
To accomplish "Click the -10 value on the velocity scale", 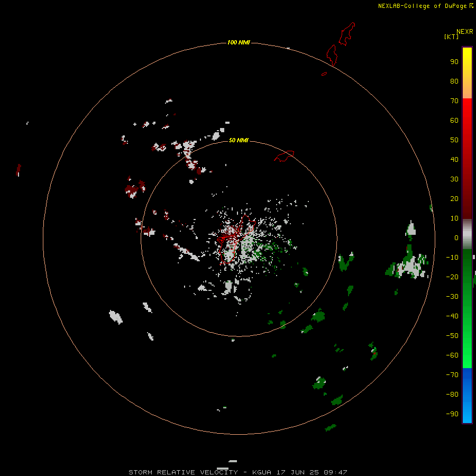I will pos(452,258).
